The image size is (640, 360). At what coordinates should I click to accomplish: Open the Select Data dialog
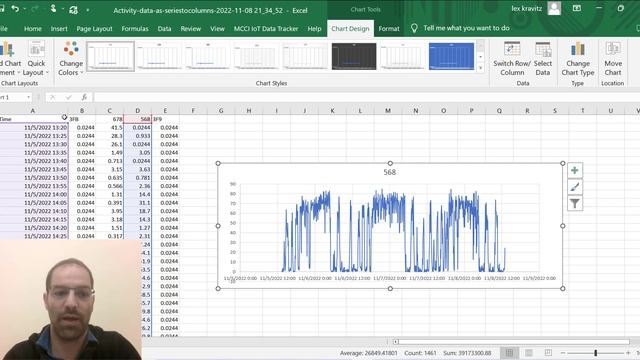pyautogui.click(x=542, y=59)
